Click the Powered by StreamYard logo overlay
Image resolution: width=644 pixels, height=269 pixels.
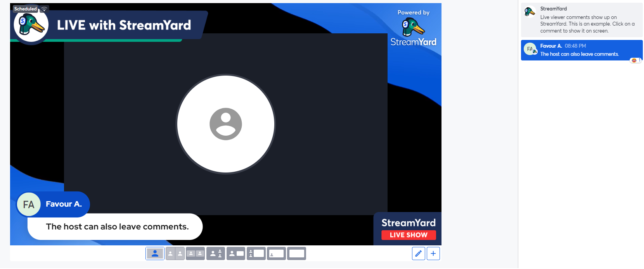coord(414,28)
